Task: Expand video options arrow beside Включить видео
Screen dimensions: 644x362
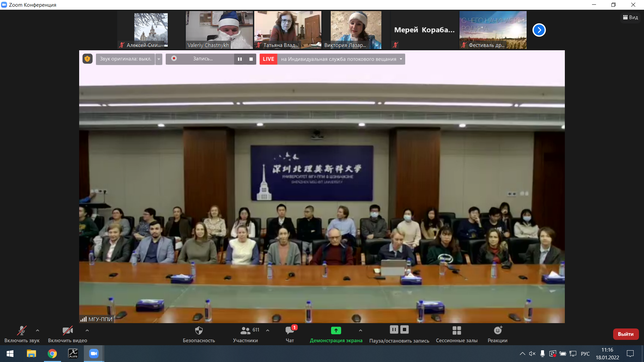Action: click(x=87, y=330)
